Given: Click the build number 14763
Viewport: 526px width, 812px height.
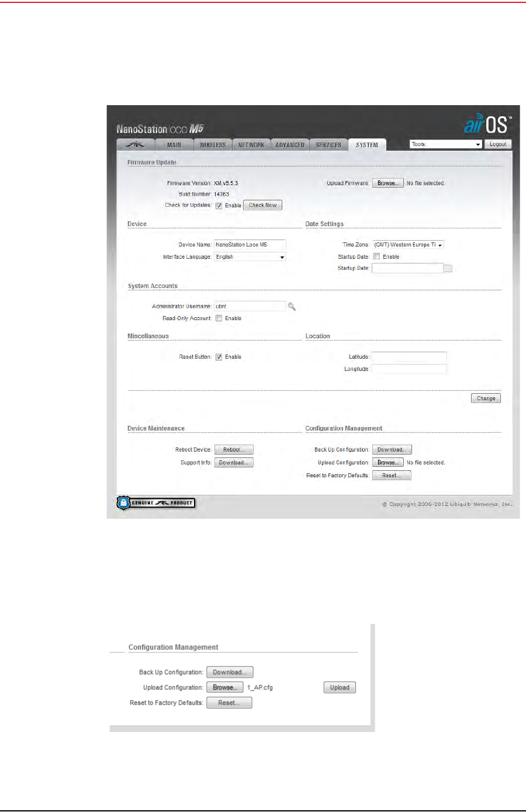Looking at the screenshot, I should coord(222,194).
